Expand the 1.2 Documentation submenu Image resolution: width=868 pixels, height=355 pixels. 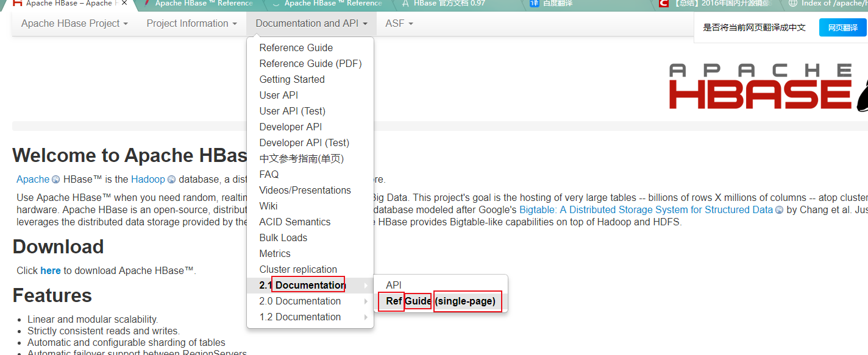[310, 317]
